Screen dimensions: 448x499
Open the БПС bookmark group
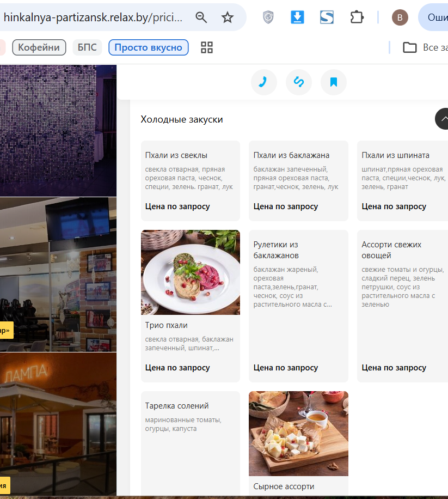click(x=87, y=47)
